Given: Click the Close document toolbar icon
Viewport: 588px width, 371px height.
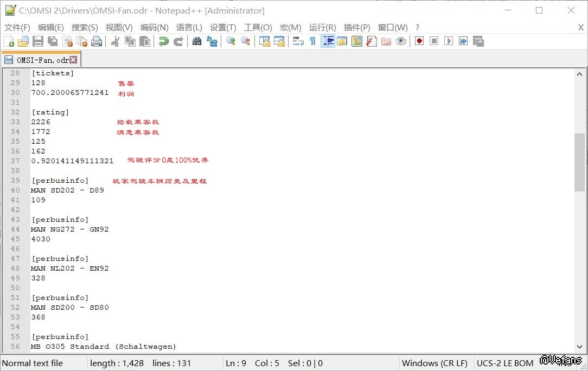Looking at the screenshot, I should pos(67,41).
